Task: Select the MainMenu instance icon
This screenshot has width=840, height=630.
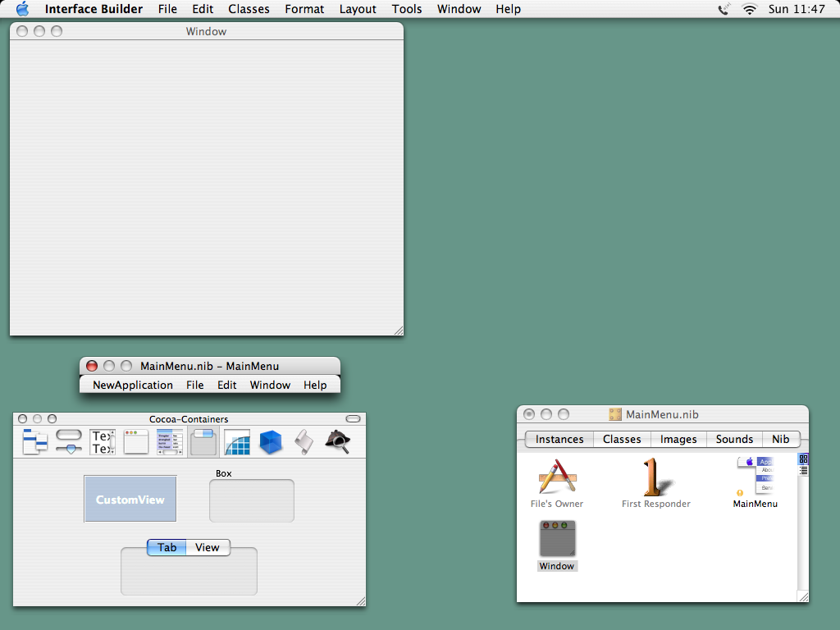Action: 756,476
